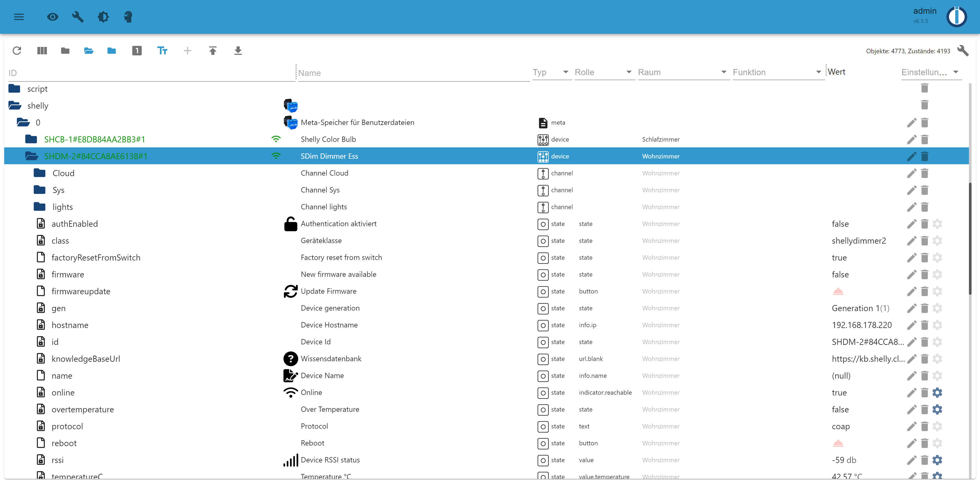Screen dimensions: 980x483
Task: Open the Typ filter dropdown
Action: [551, 72]
